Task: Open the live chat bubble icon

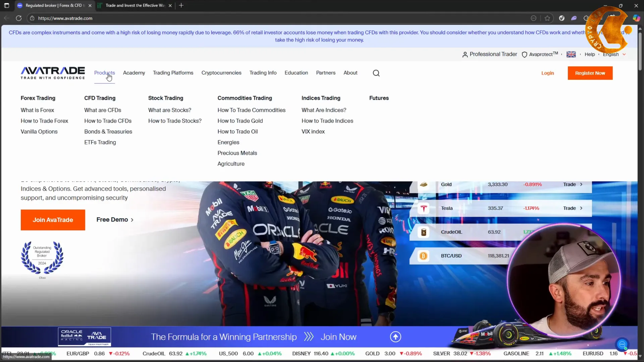Action: pyautogui.click(x=622, y=344)
